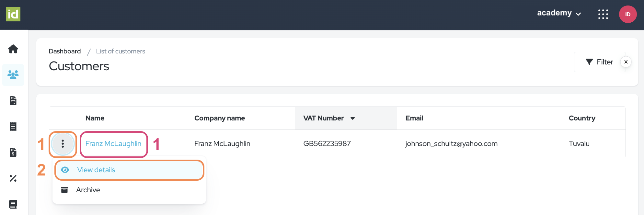644x215 pixels.
Task: Open the documents icon in the sidebar
Action: (13, 101)
